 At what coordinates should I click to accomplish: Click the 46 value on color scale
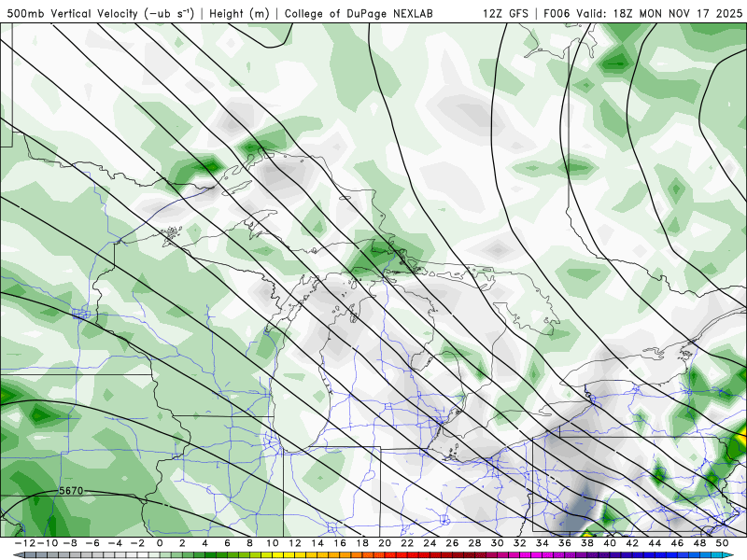coord(677,543)
